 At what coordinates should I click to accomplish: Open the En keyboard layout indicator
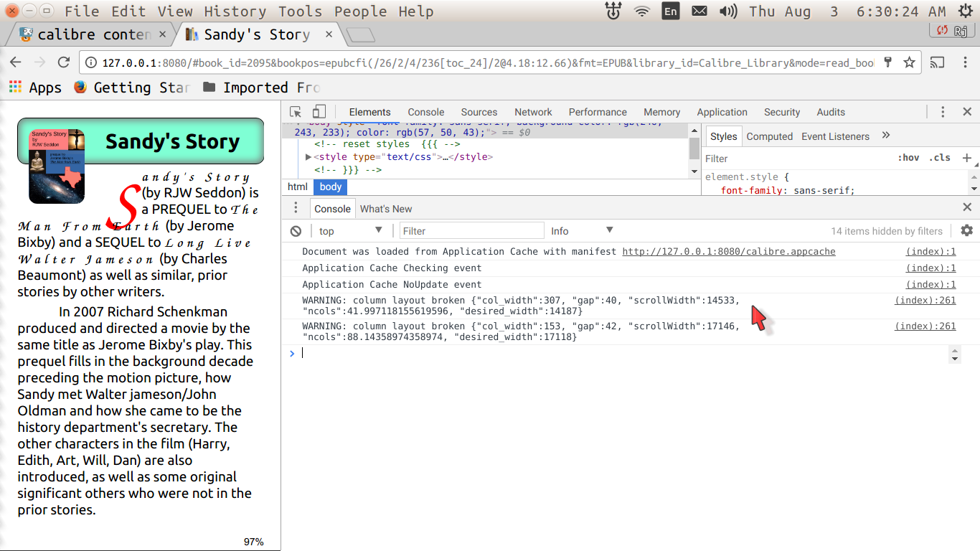click(x=670, y=11)
